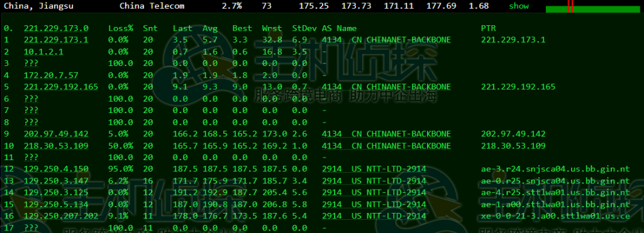Open hop 1 IP link 221.229.173.1
The image size is (644, 233).
pos(56,40)
